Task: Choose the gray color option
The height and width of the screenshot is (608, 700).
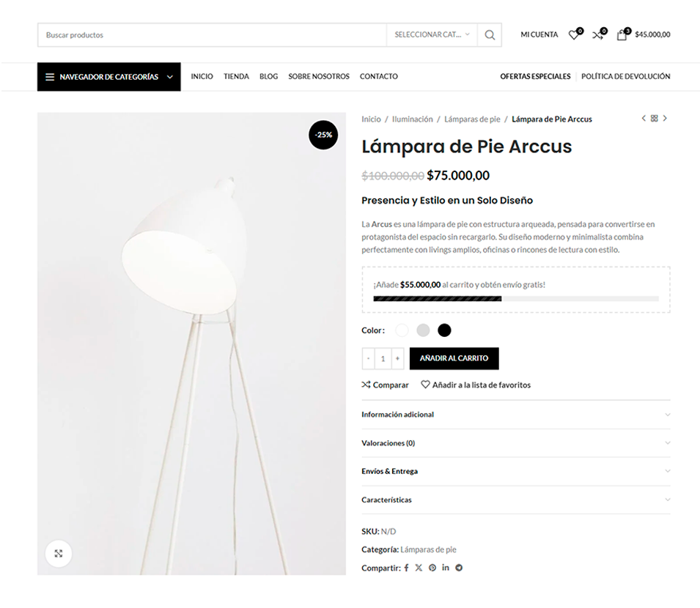Action: pos(423,330)
